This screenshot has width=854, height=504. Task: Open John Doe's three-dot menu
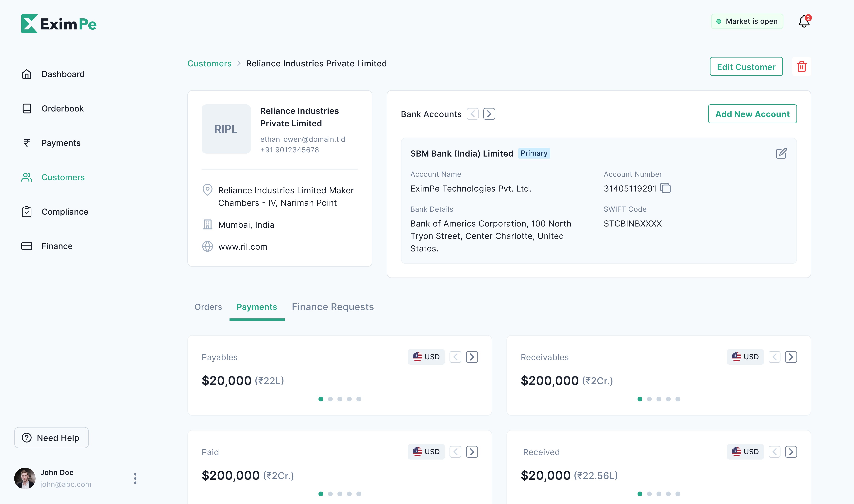[x=135, y=478]
